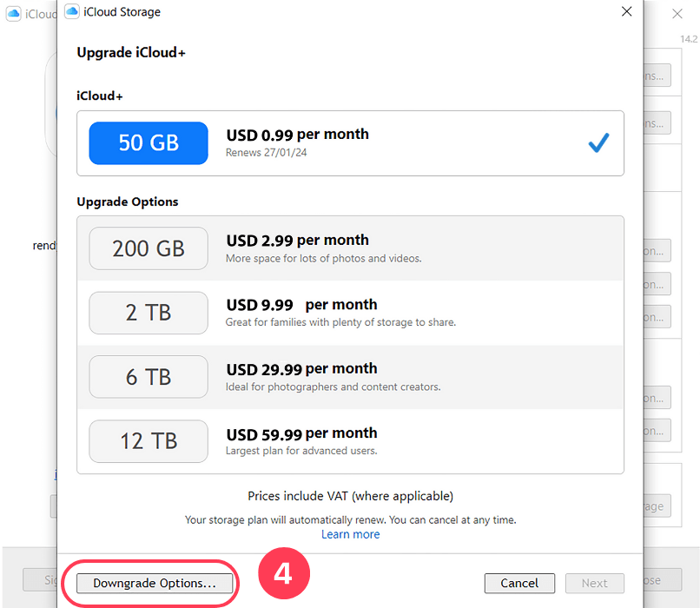Click an Options button on the right edge

[x=658, y=250]
